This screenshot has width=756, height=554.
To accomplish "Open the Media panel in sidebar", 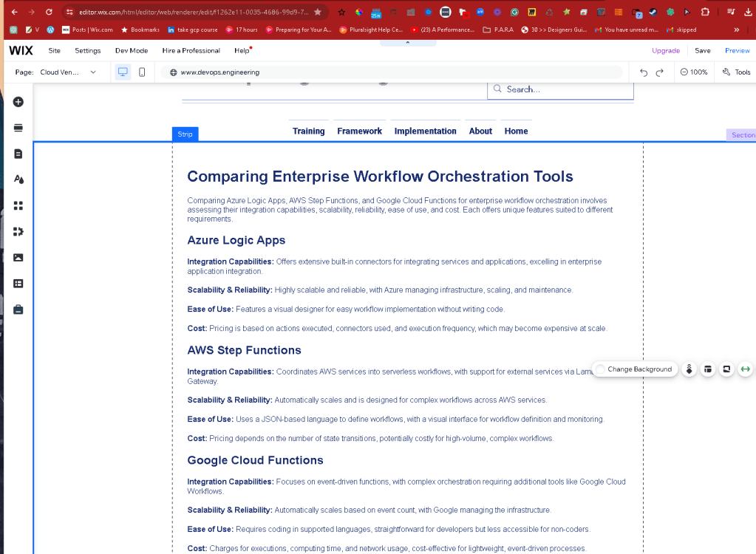I will click(x=18, y=258).
